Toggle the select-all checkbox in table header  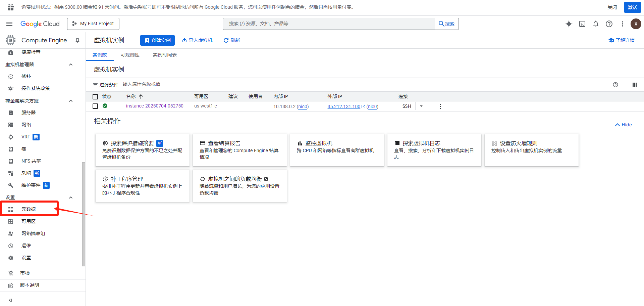95,97
